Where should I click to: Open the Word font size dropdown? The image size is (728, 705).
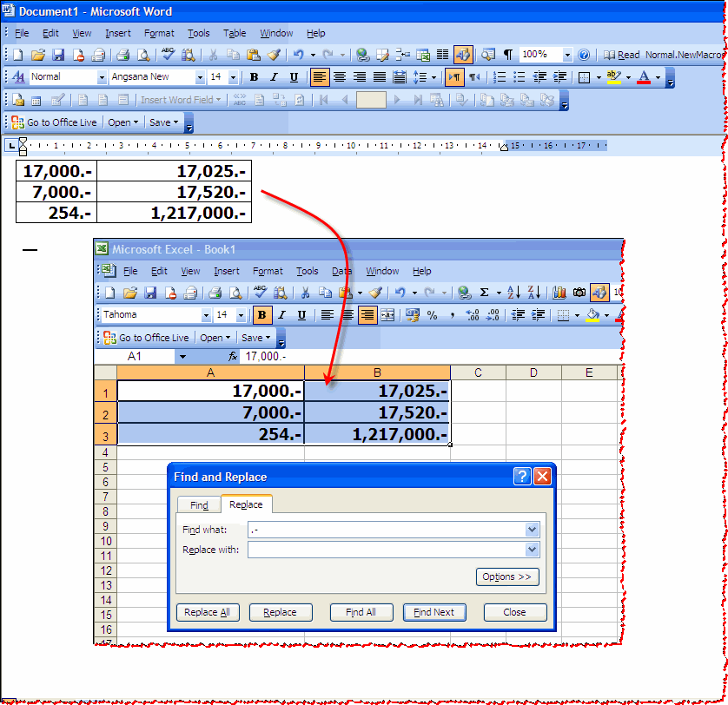point(234,77)
